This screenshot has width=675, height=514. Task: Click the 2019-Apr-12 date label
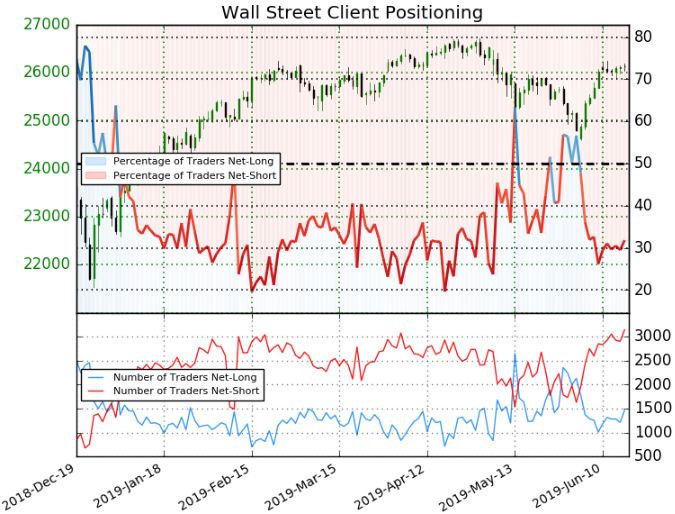(390, 488)
